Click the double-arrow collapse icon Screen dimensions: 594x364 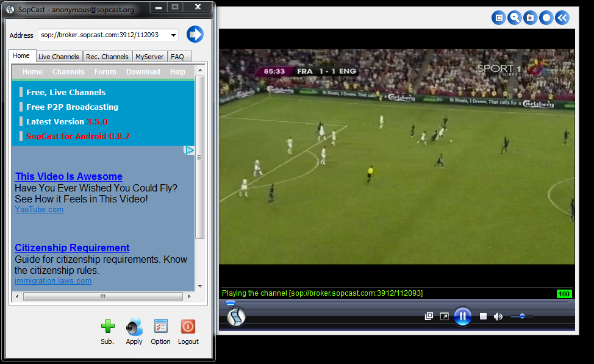562,18
